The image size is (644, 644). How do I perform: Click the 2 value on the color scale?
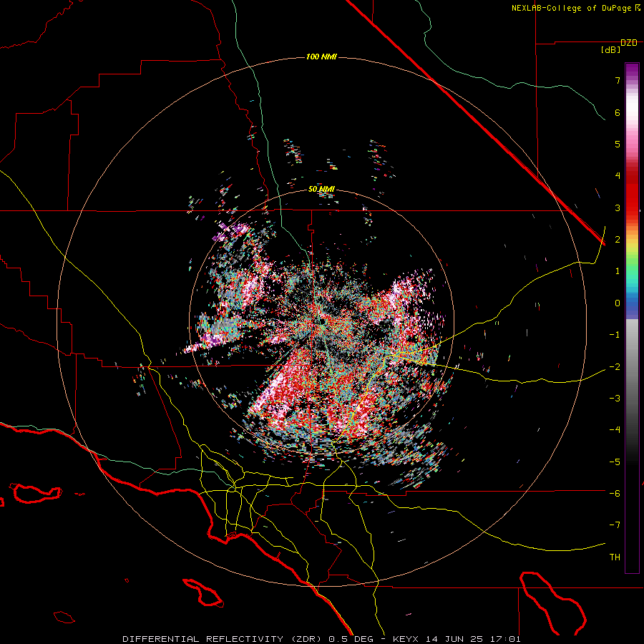click(x=618, y=240)
